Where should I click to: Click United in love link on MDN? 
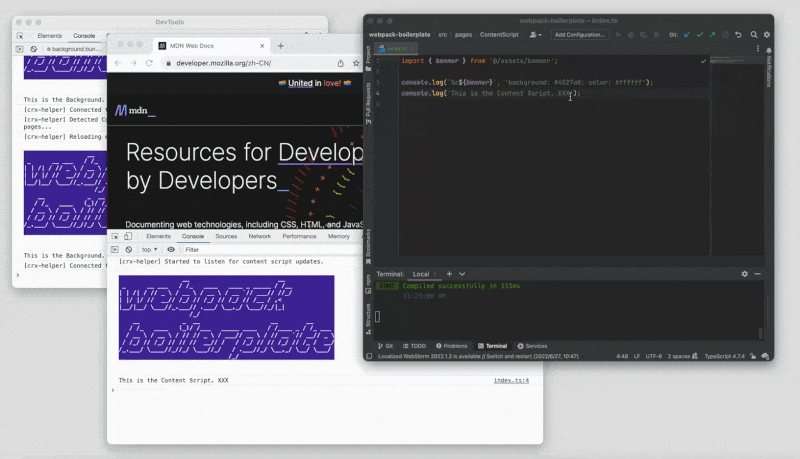coord(314,83)
